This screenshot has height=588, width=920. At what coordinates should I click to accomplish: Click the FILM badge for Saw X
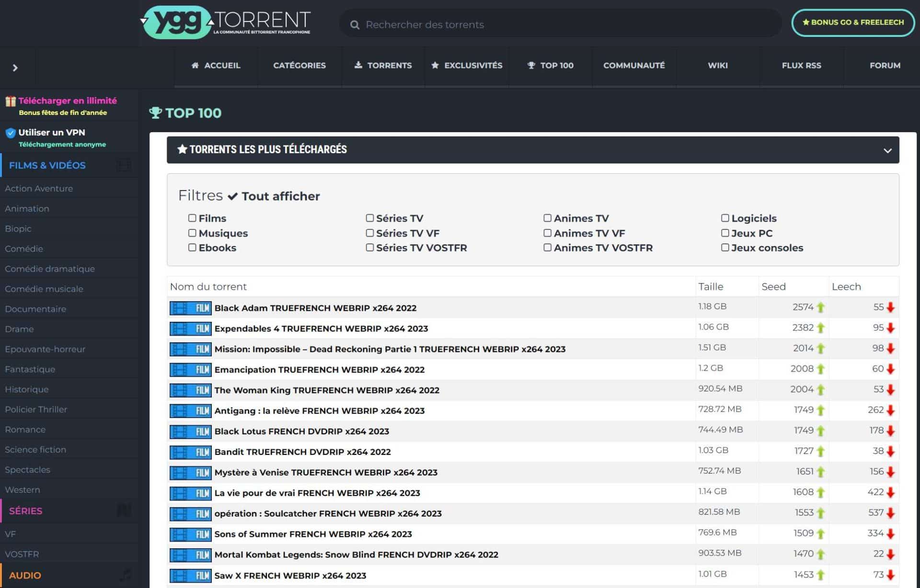pos(190,576)
